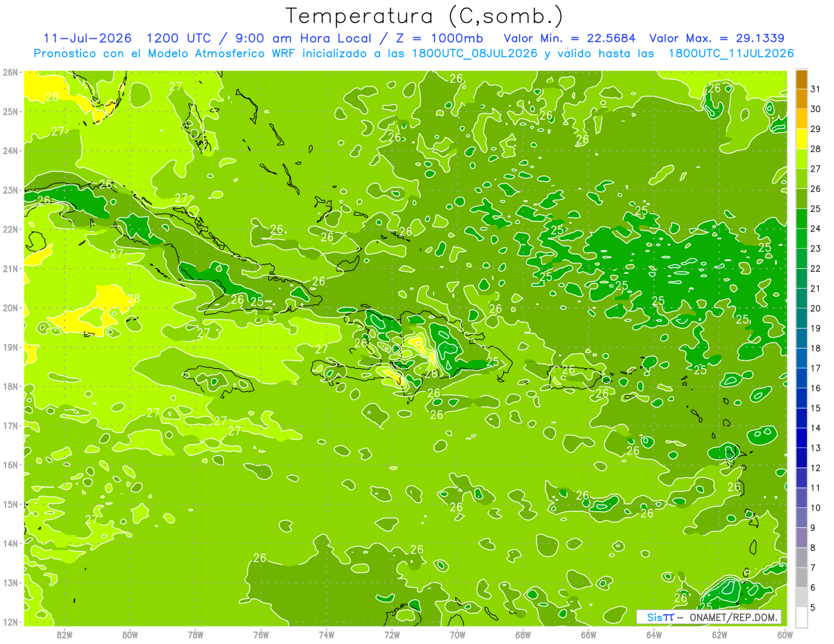
Task: Click the '80W' longitude axis label
Action: [x=130, y=634]
